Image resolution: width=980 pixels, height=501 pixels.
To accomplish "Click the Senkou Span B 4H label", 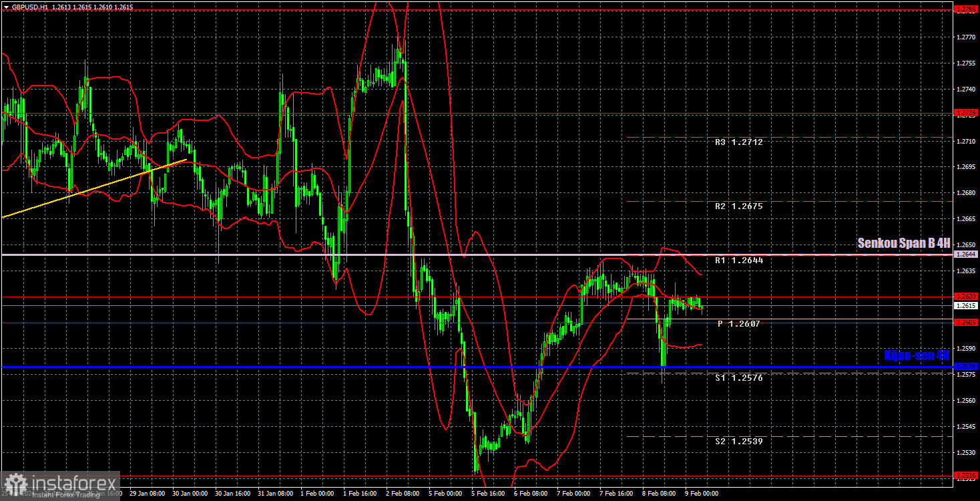I will 903,244.
